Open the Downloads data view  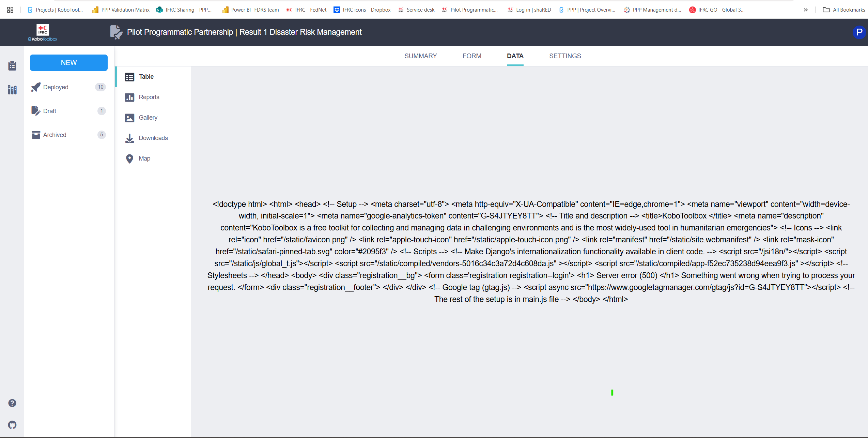[x=153, y=138]
